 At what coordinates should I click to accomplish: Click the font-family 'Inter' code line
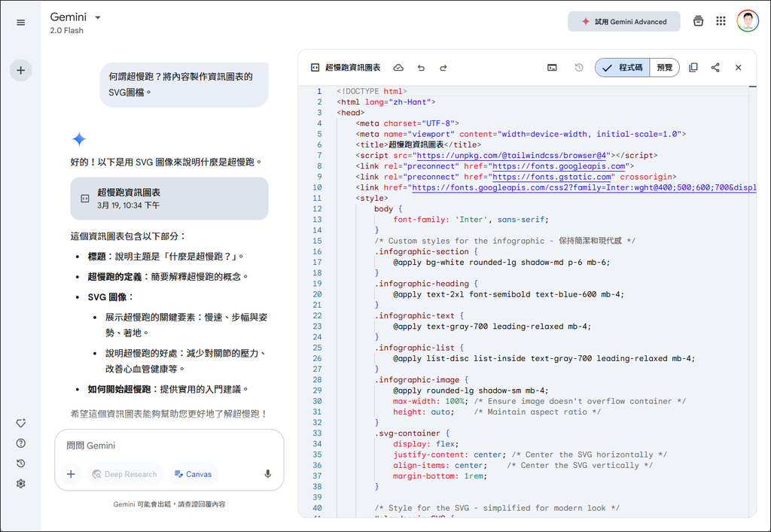coord(471,220)
